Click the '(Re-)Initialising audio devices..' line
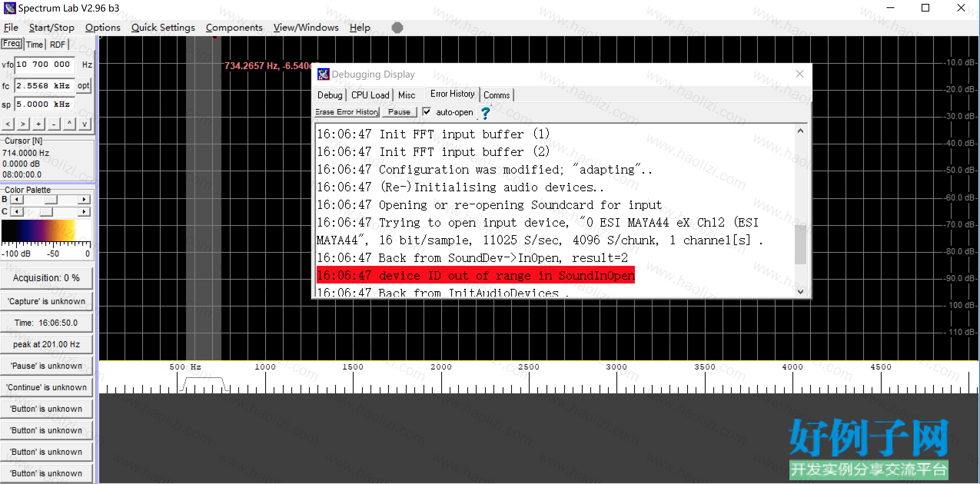Viewport: 980px width, 484px height. (460, 187)
